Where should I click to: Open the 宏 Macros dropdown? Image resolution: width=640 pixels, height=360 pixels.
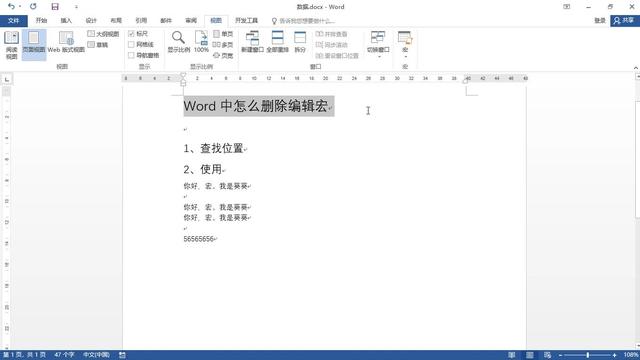(405, 45)
